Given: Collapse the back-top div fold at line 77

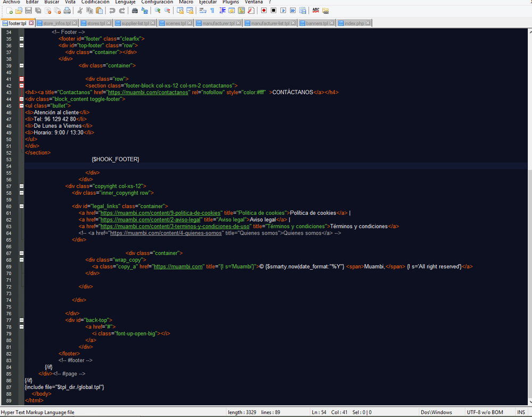Looking at the screenshot, I should 21,320.
